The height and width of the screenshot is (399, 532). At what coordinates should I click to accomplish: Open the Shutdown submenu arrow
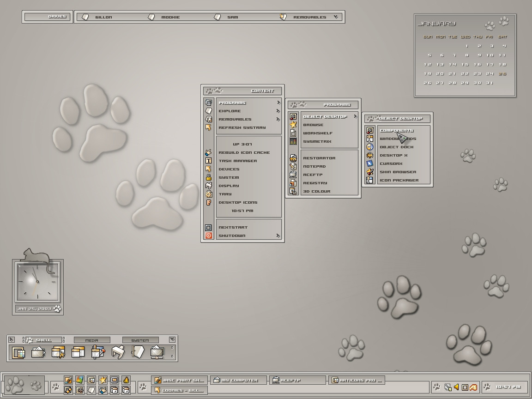point(278,236)
